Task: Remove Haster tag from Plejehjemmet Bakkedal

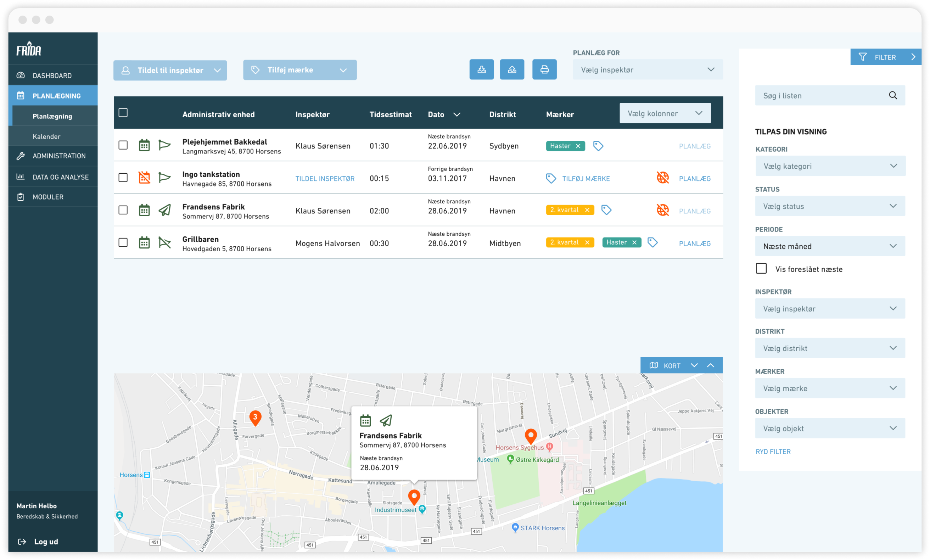Action: (578, 146)
